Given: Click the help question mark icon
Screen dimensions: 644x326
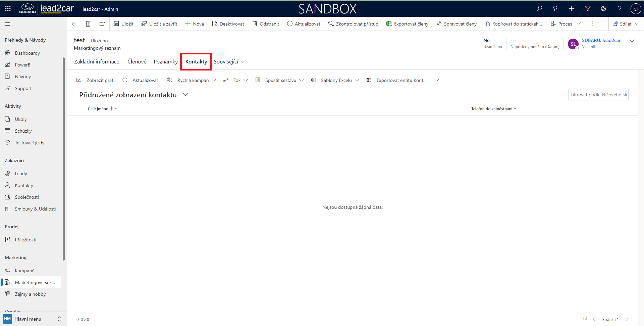Looking at the screenshot, I should (x=620, y=9).
